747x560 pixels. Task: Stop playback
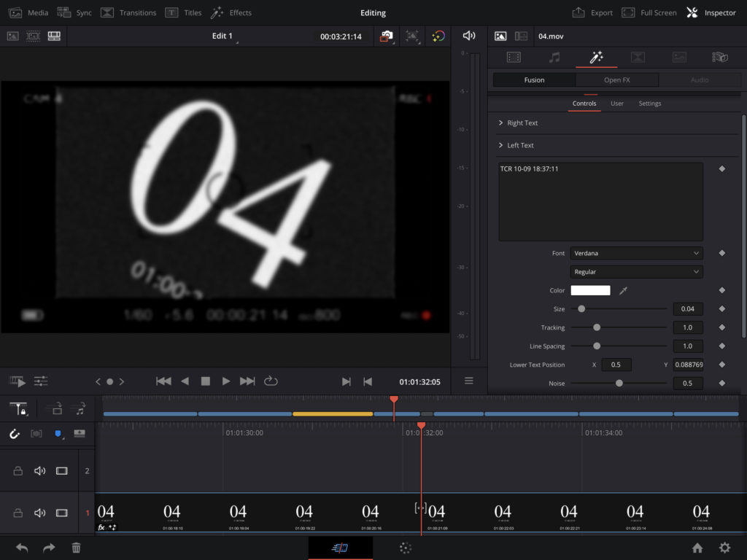205,381
